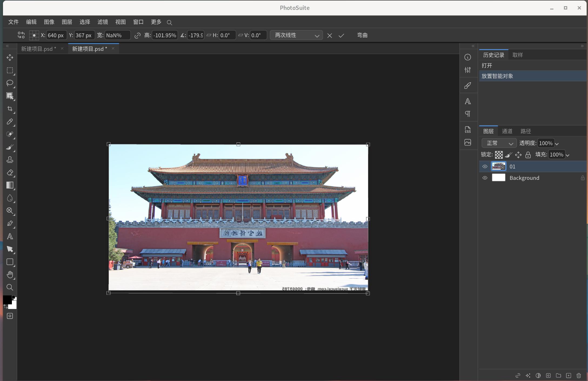Open the 滤镜 menu
Viewport: 588px width, 381px height.
[103, 22]
